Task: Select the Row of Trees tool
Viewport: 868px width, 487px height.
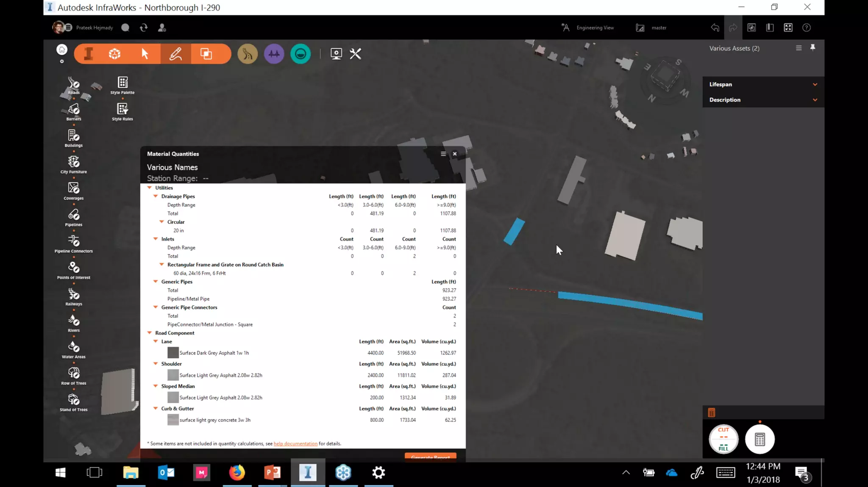Action: [x=74, y=376]
